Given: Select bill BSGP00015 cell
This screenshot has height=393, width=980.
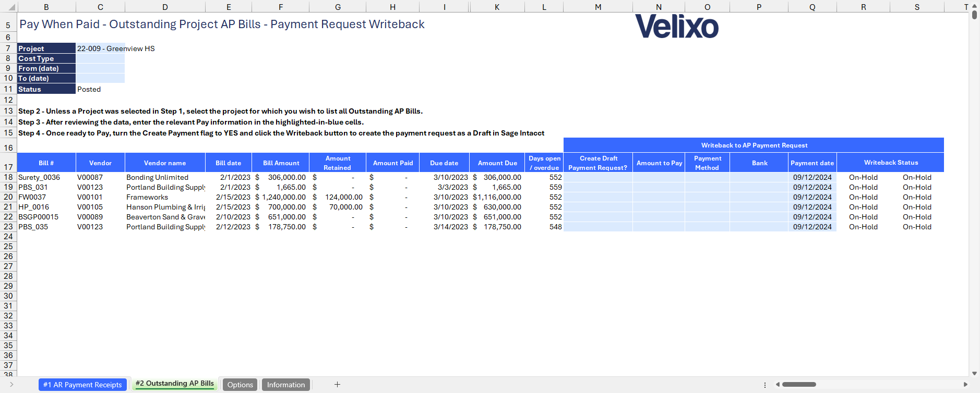Looking at the screenshot, I should (x=46, y=217).
